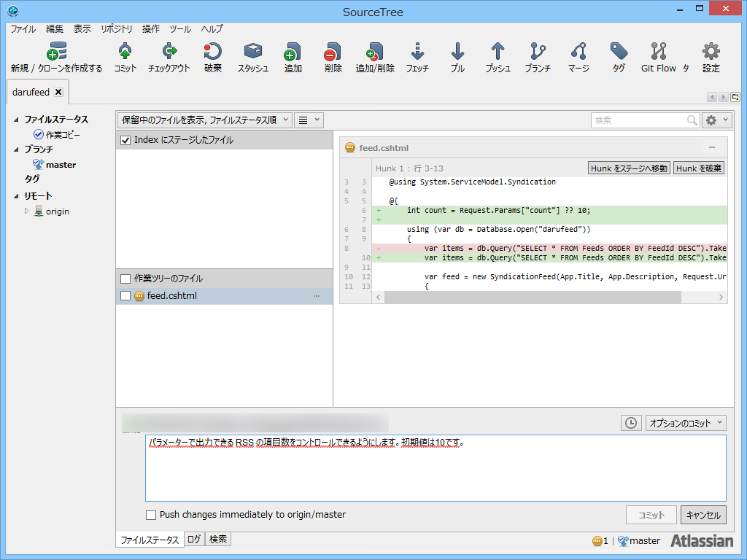Screen dimensions: 747x560
Task: Open the ツール menu
Action: point(180,29)
